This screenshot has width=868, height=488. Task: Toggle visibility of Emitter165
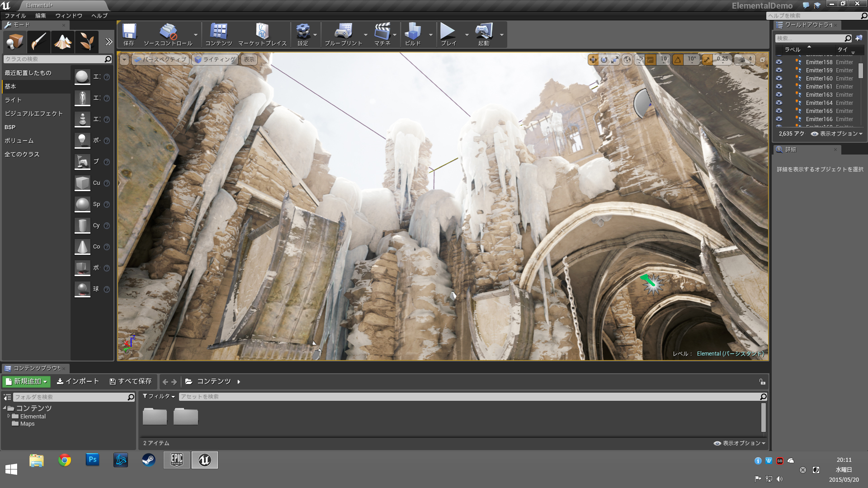[778, 111]
